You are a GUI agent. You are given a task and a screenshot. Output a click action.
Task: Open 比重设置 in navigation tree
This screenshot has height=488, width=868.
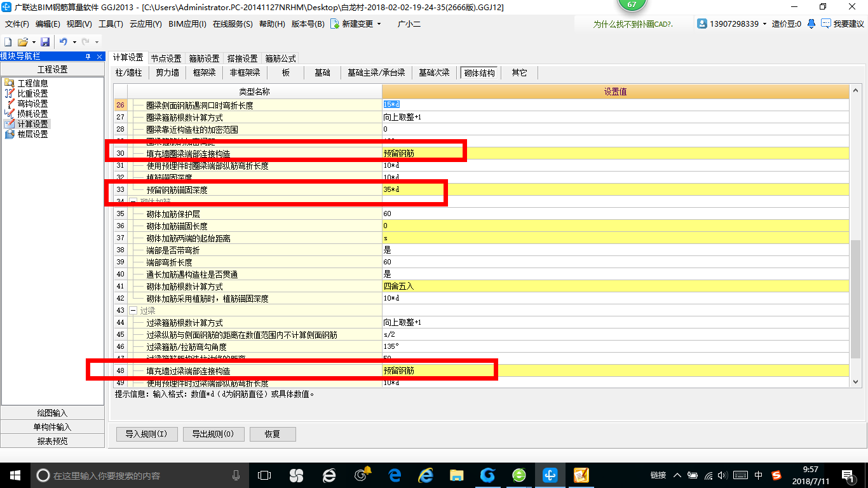pos(32,93)
